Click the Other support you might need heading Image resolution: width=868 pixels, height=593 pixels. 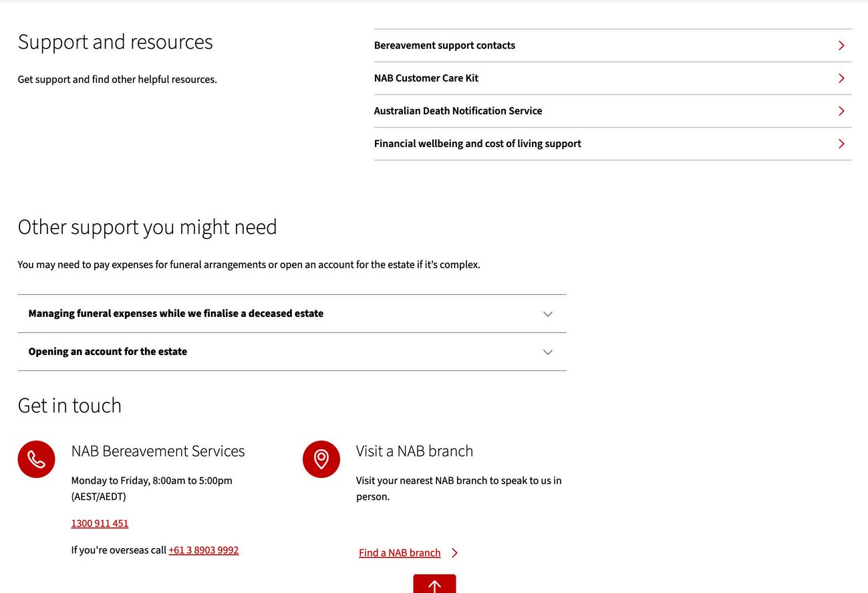coord(147,227)
